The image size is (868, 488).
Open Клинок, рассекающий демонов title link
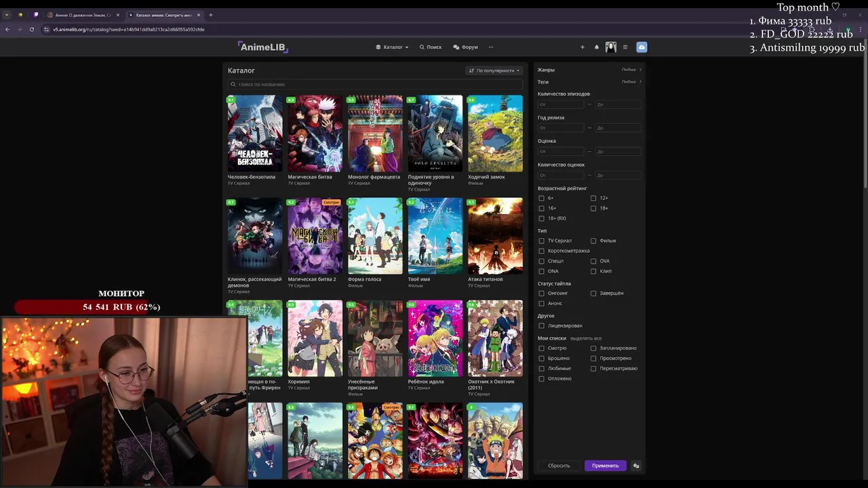254,282
